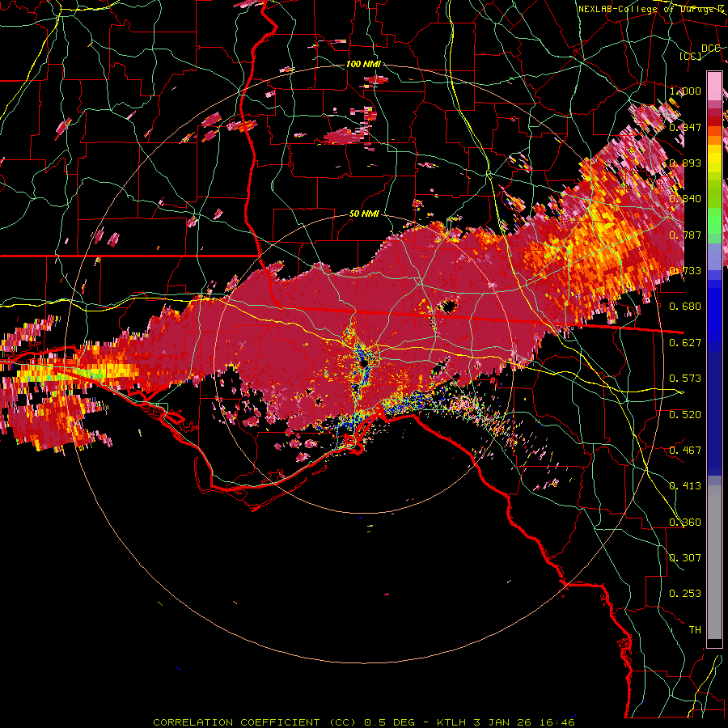728x728 pixels.
Task: Select the 0.893 scale label
Action: [x=685, y=163]
